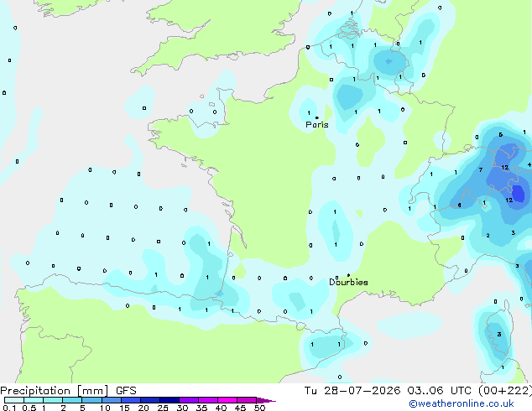Click the '45' legend scale label
Screen dimensions: 532x411
240,408
